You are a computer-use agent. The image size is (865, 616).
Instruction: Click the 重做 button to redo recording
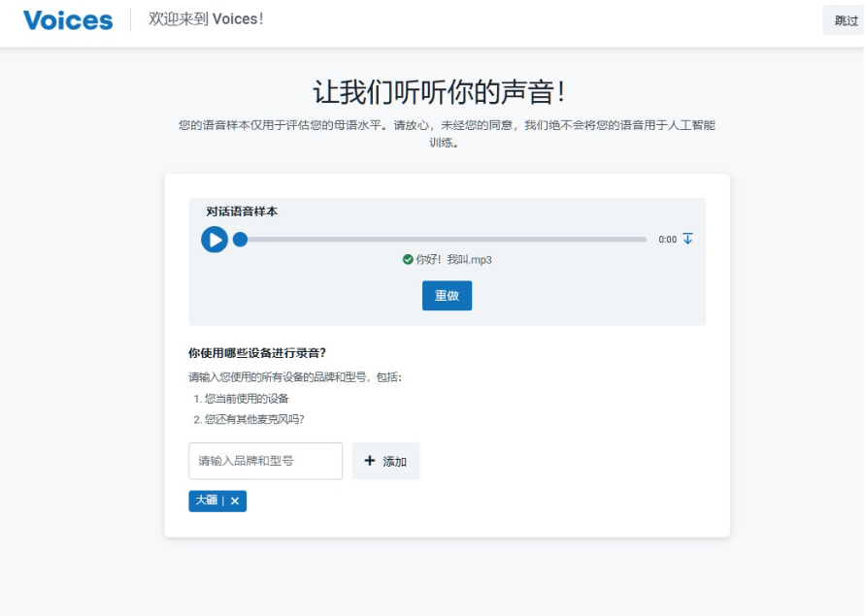(x=447, y=296)
